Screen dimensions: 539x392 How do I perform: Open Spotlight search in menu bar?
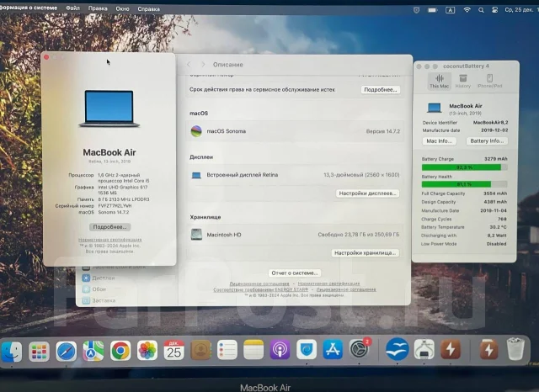[x=481, y=10]
